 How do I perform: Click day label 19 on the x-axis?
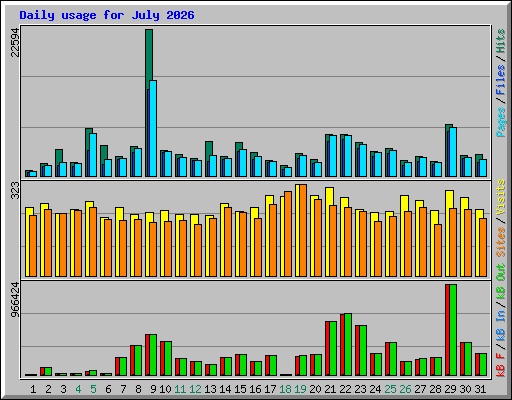click(300, 389)
